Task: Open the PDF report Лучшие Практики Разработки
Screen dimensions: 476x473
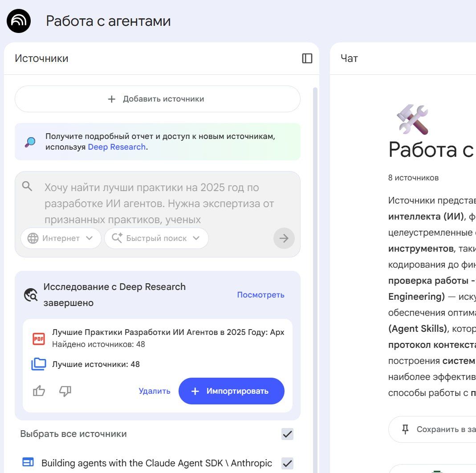Action: (168, 332)
